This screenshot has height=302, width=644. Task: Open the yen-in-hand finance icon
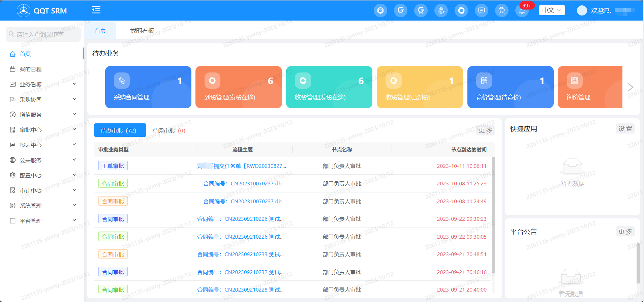(441, 10)
